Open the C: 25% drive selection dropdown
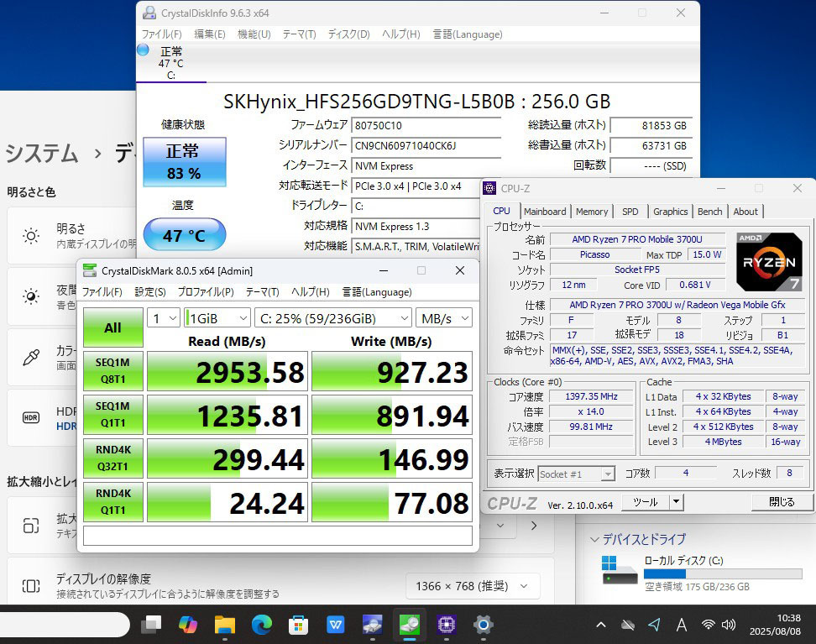 tap(333, 318)
